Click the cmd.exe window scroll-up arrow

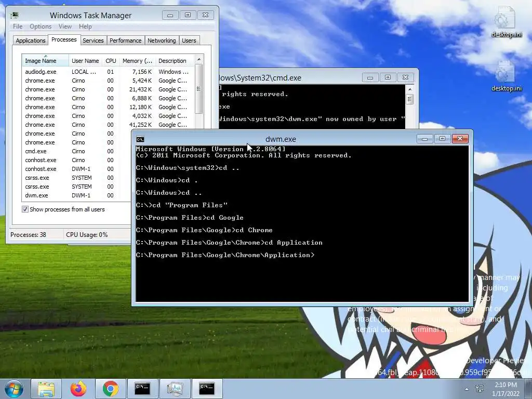(x=410, y=89)
